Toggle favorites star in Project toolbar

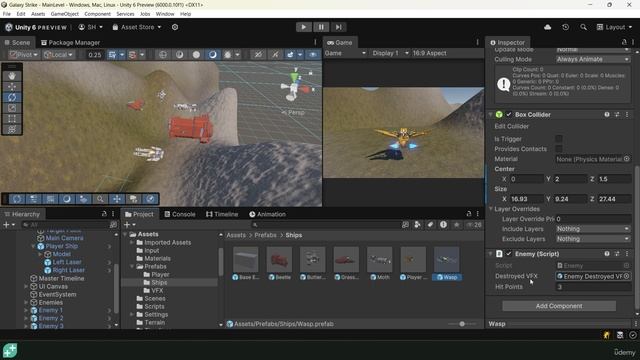[x=456, y=224]
